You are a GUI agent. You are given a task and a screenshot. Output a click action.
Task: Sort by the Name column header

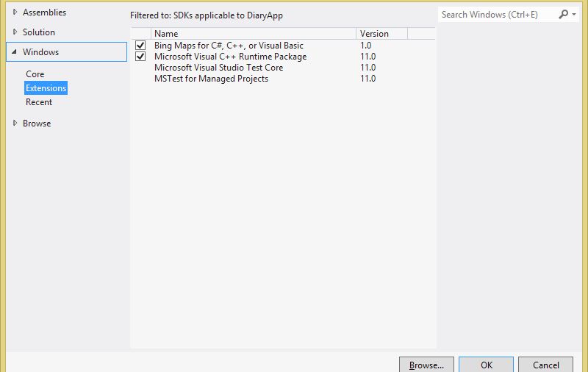tap(254, 33)
